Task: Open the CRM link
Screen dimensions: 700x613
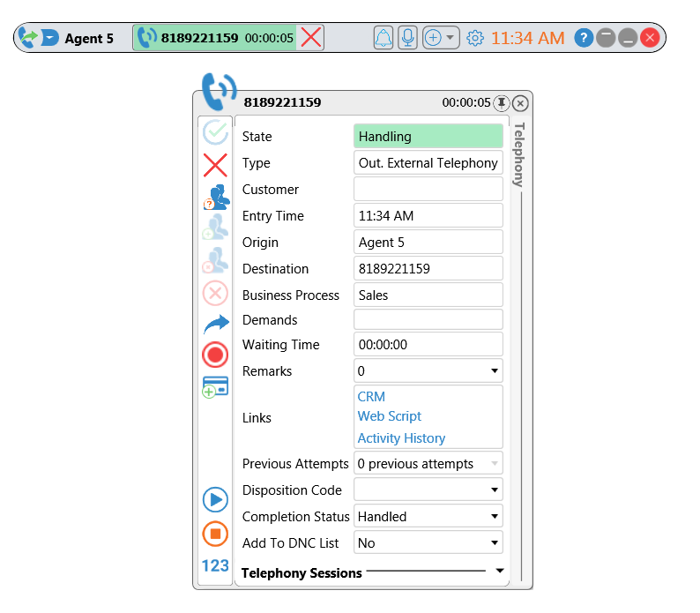Action: 371,397
